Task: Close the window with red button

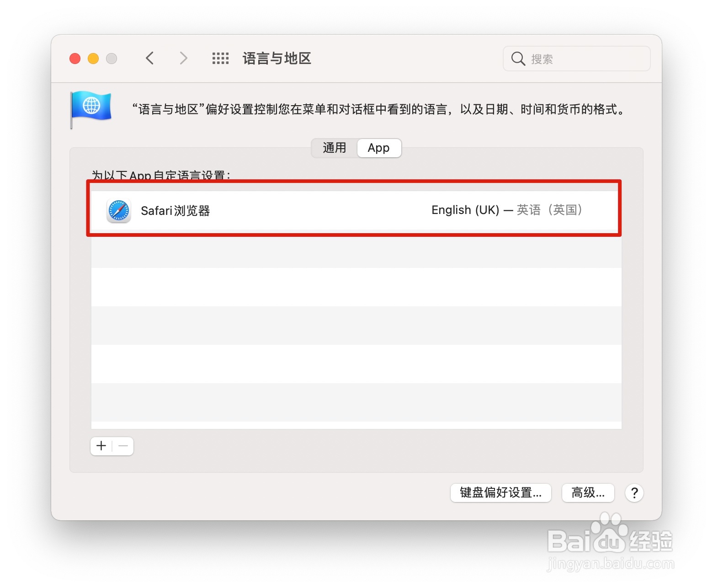Action: coord(75,59)
